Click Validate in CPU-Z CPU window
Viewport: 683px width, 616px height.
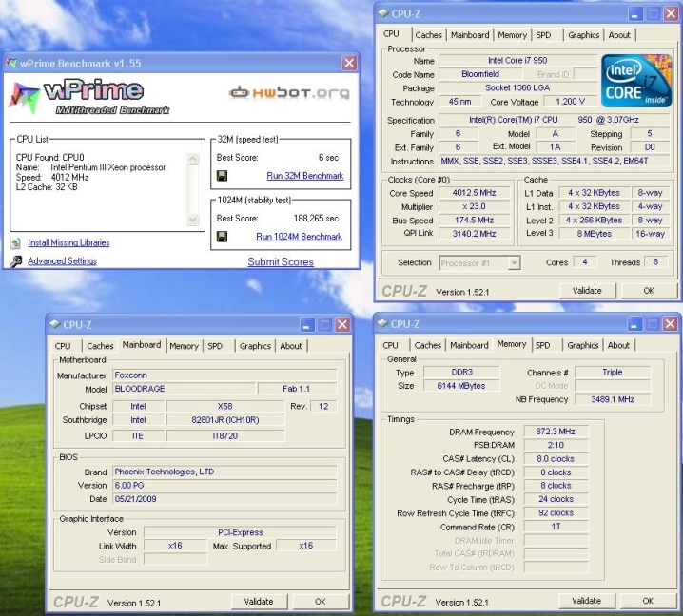pos(587,290)
